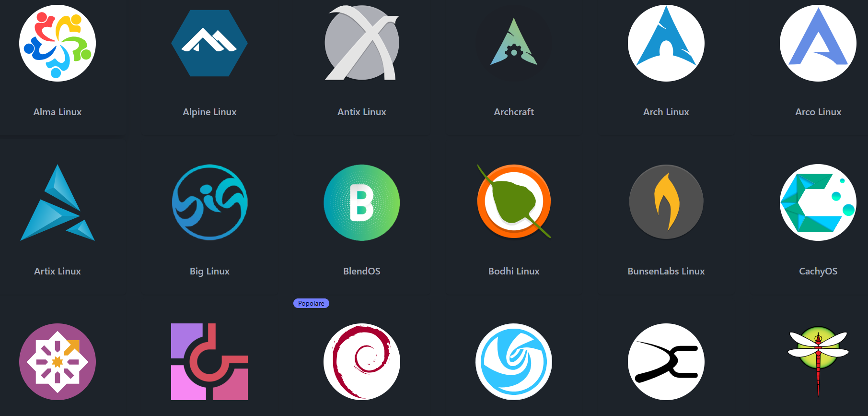Click the BlendOS name text
868x416 pixels.
[362, 271]
